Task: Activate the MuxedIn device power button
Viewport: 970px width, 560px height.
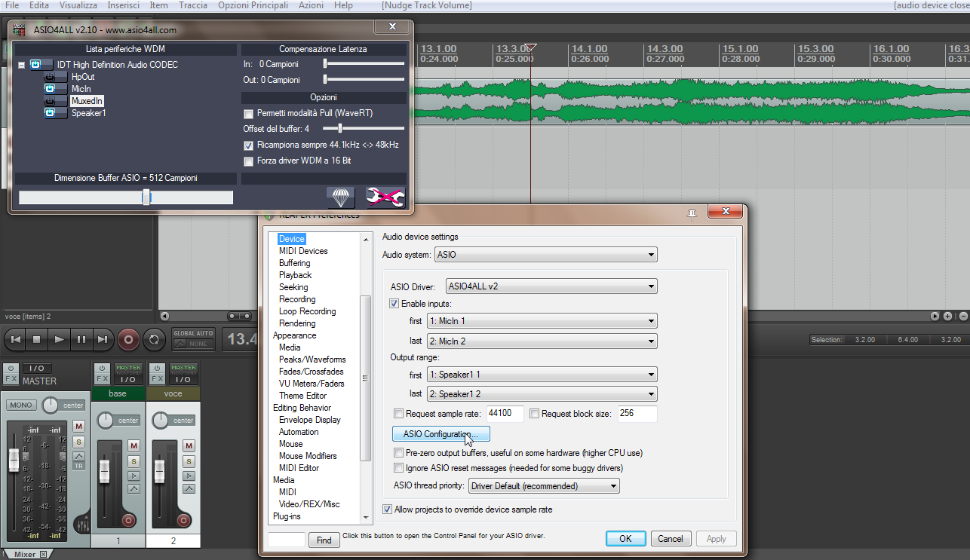Action: point(55,101)
